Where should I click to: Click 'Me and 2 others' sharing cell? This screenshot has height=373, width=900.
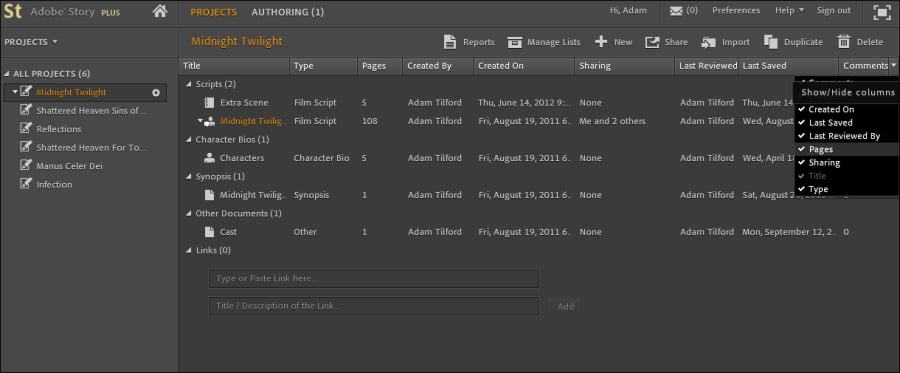(612, 121)
